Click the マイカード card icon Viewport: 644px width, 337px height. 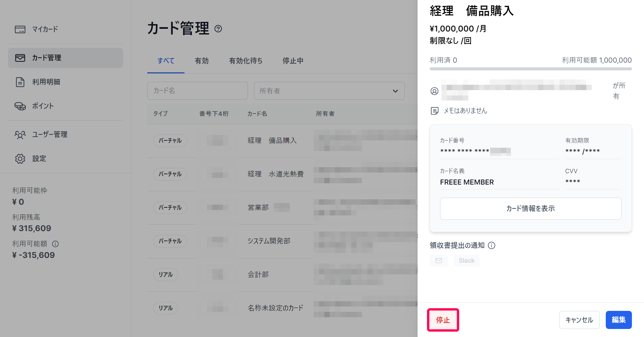[20, 29]
